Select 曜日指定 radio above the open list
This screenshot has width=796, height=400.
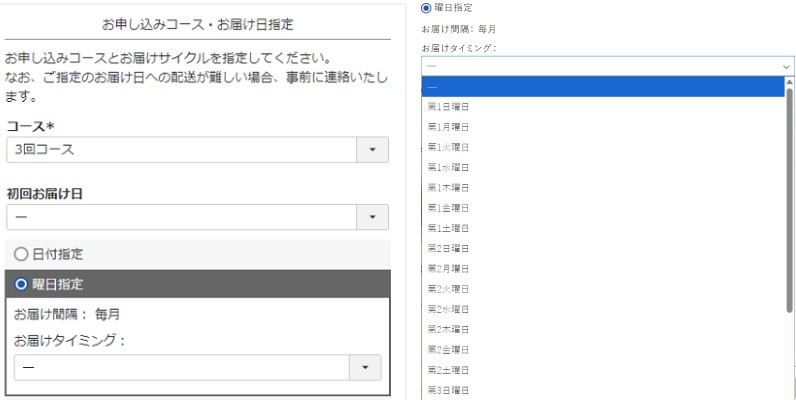pyautogui.click(x=427, y=8)
